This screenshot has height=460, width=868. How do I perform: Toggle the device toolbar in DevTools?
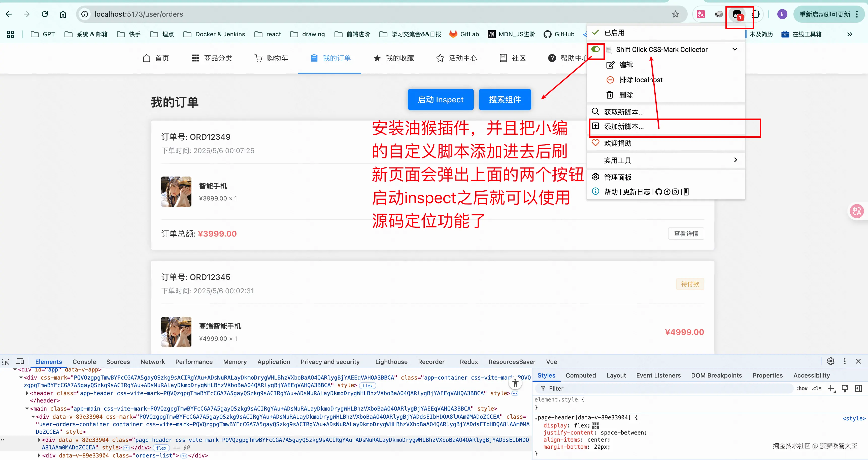coord(20,362)
